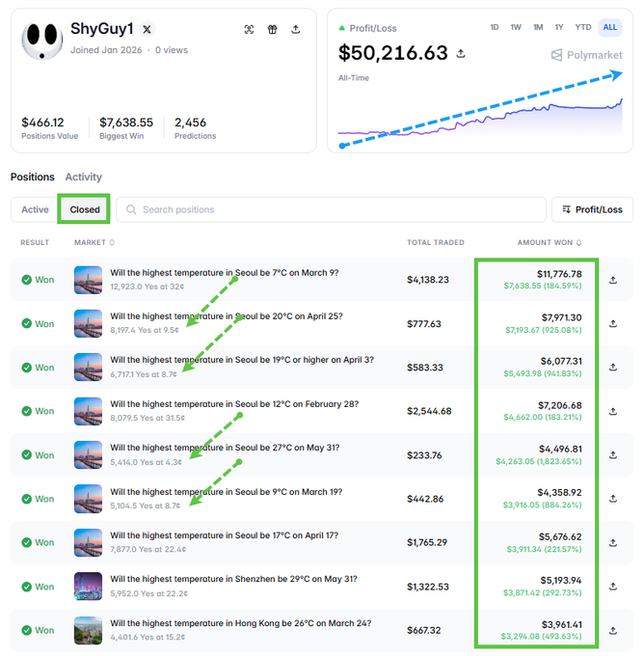644x656 pixels.
Task: Switch to the Activity tab
Action: (84, 177)
